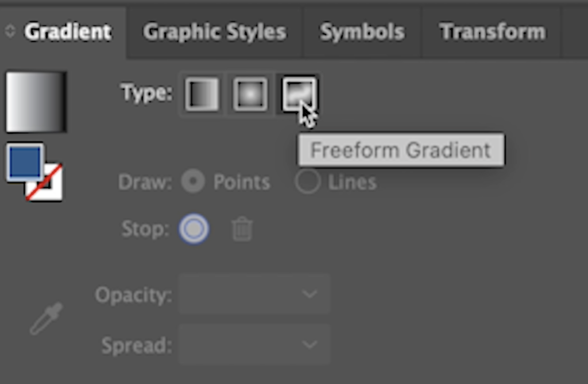Pick the eyedropper color picker tool
588x384 pixels.
point(47,319)
